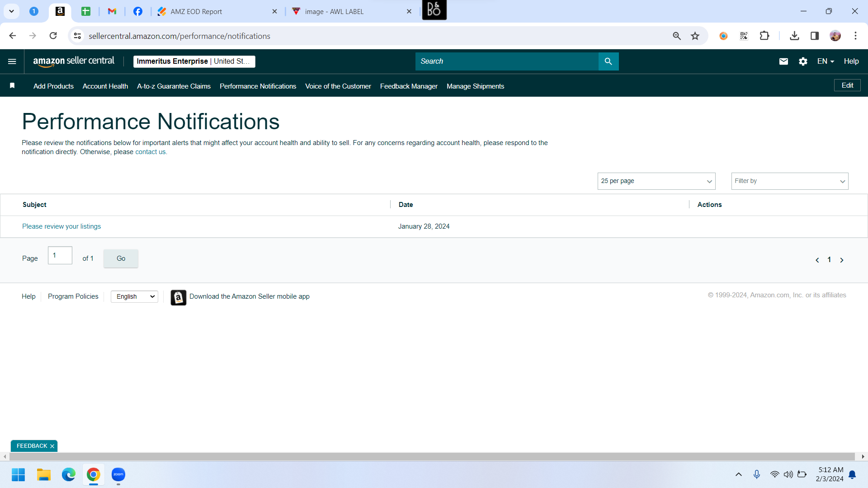Image resolution: width=868 pixels, height=488 pixels.
Task: Bookmark this page with the star icon
Action: [695, 36]
